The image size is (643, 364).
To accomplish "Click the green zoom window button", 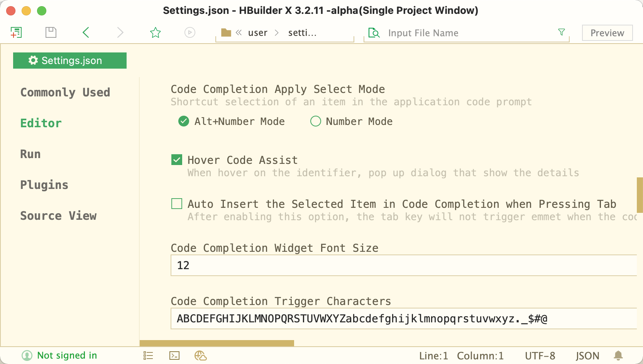I will (x=42, y=11).
